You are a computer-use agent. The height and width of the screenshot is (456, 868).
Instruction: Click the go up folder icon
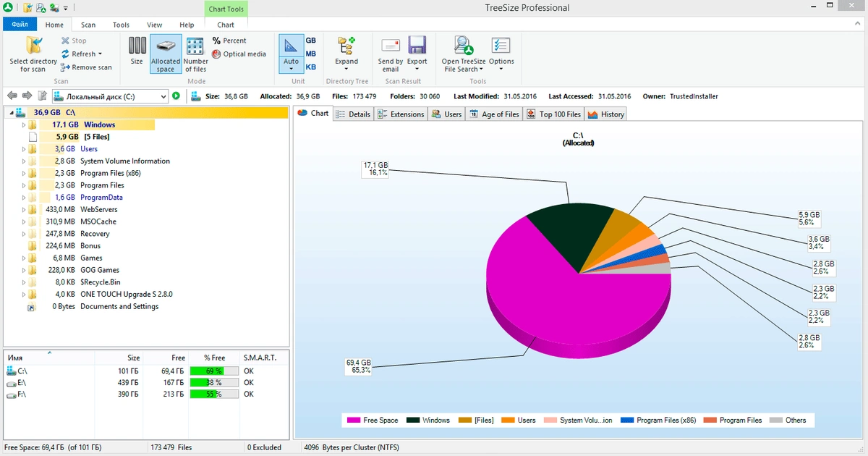(43, 96)
